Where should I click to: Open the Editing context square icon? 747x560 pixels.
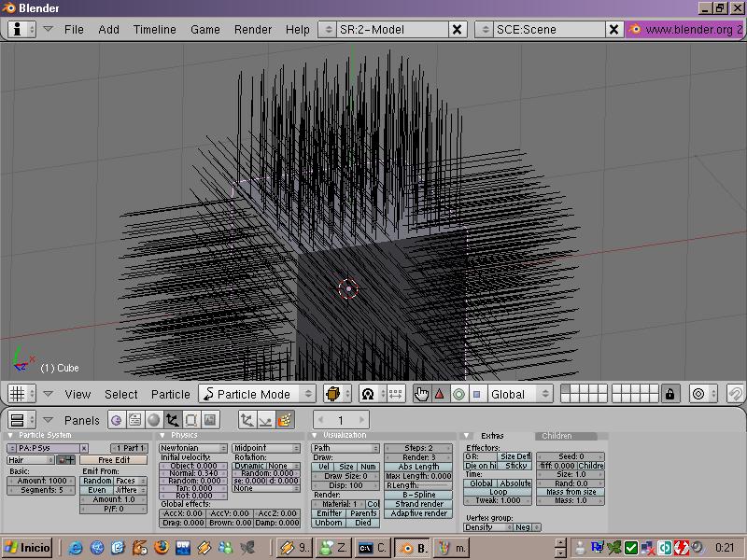click(190, 420)
